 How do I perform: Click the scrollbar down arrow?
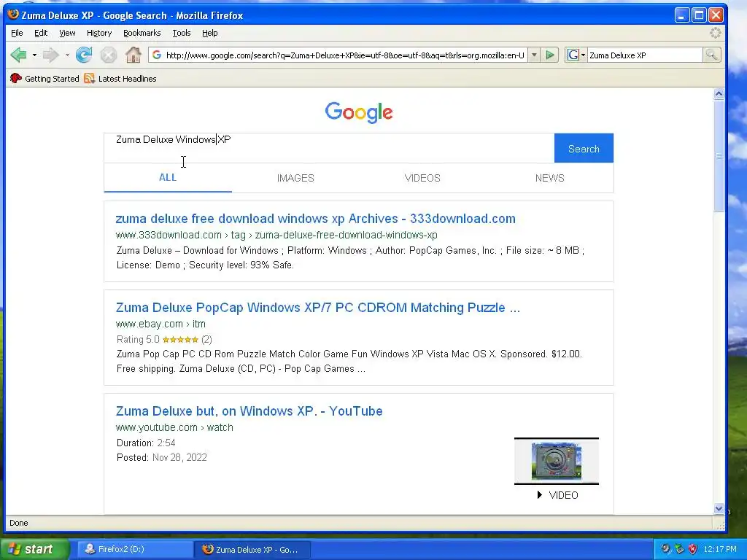pyautogui.click(x=719, y=508)
